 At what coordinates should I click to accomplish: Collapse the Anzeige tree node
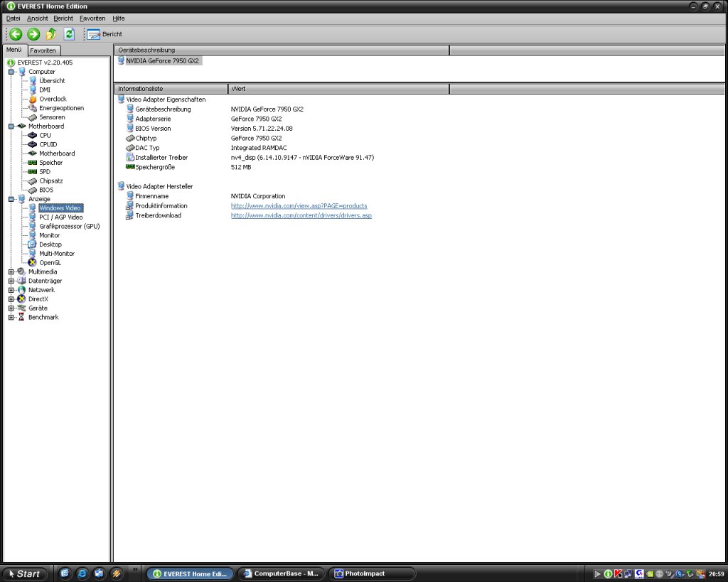pyautogui.click(x=11, y=199)
